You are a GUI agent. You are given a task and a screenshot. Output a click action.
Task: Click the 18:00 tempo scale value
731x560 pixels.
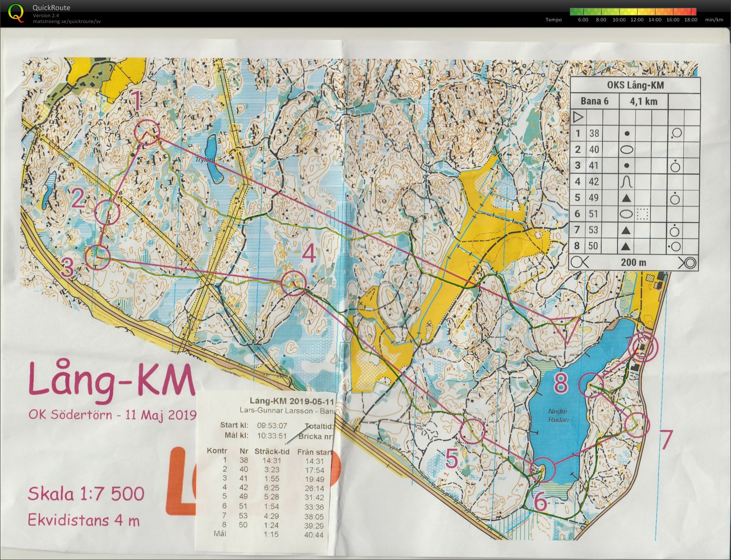691,20
